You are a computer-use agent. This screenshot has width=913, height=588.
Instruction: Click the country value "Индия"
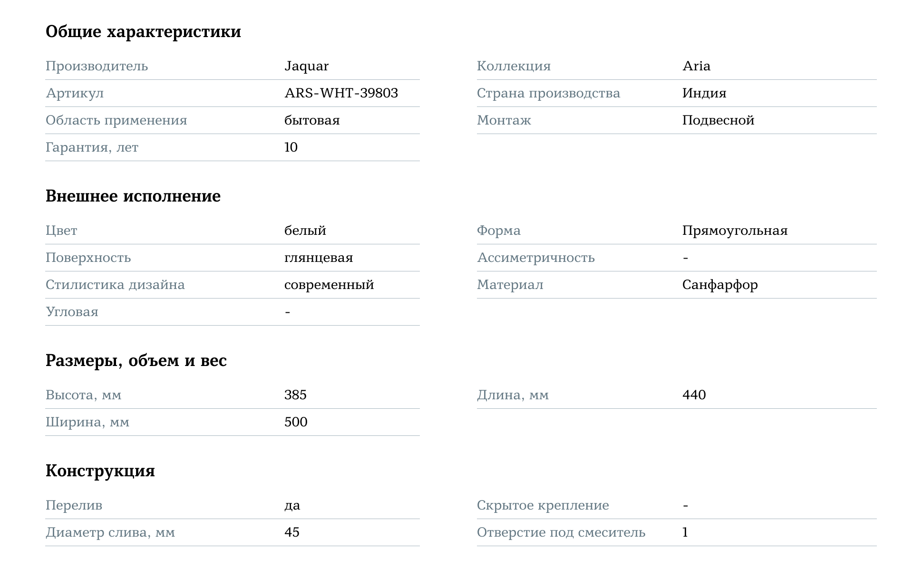pyautogui.click(x=704, y=93)
